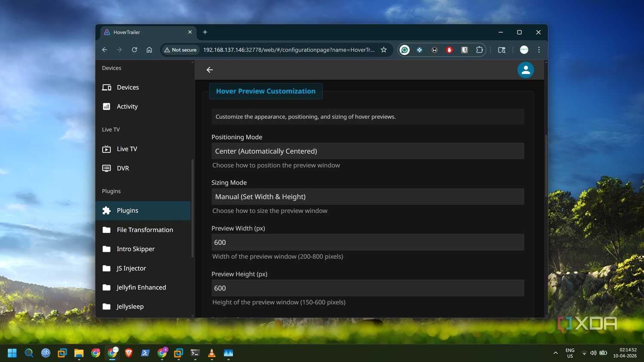Viewport: 644px width, 362px height.
Task: Click the Preview Height input field
Action: click(x=368, y=288)
